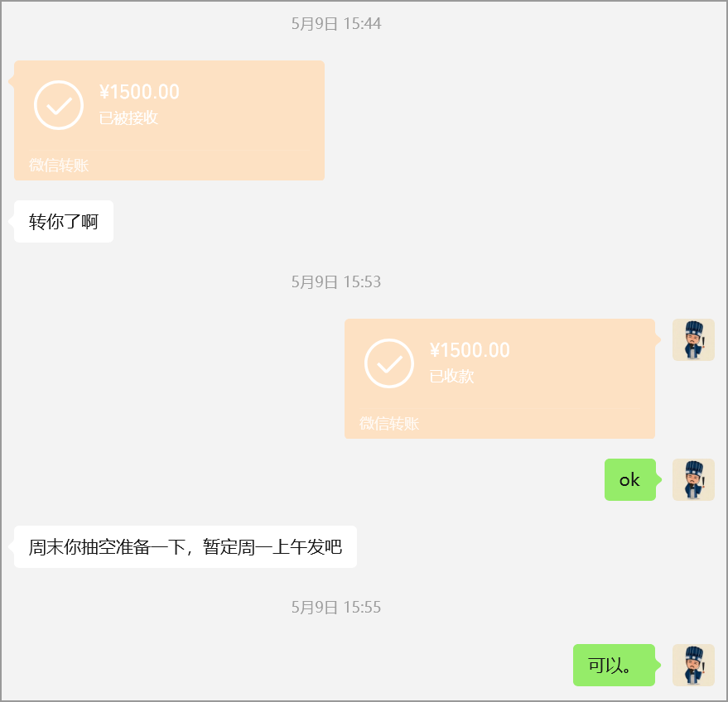Open the avatar beside the 已收款 transfer
The image size is (728, 702).
coord(693,339)
